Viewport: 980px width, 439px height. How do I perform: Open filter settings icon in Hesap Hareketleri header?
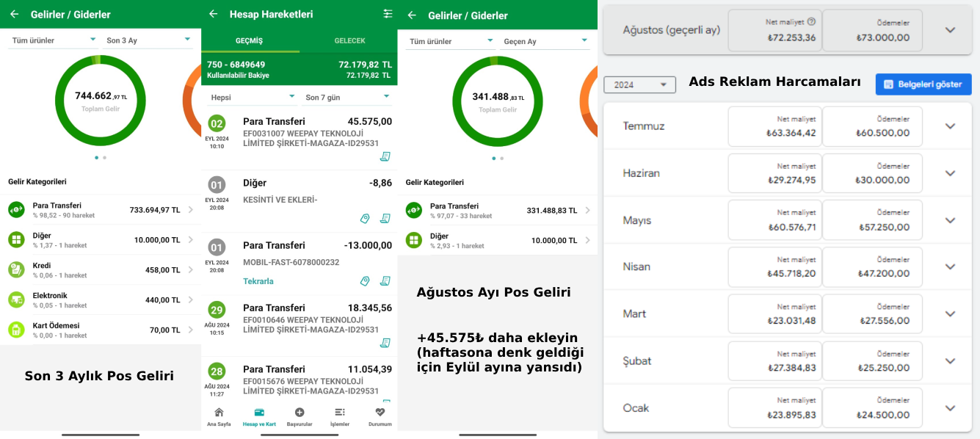coord(388,14)
